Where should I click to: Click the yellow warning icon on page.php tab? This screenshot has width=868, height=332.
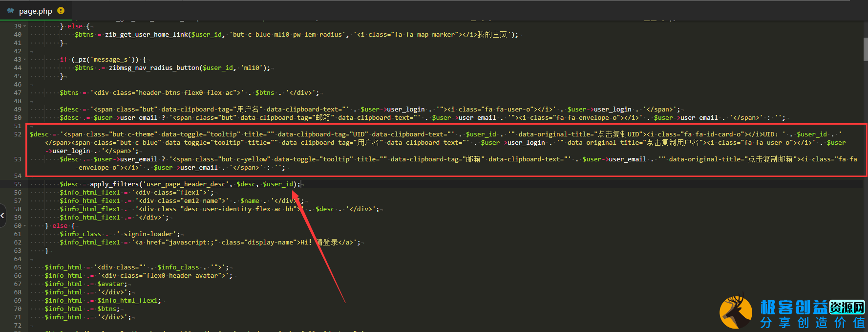coord(61,10)
